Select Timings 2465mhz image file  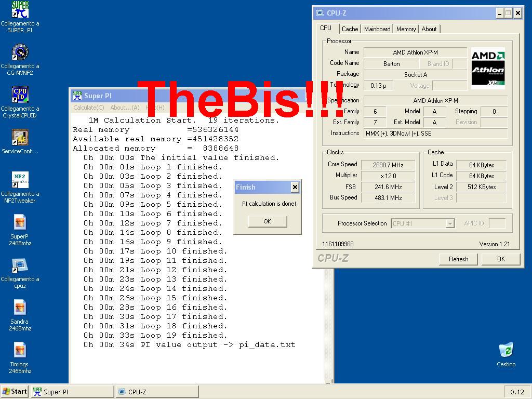20,357
